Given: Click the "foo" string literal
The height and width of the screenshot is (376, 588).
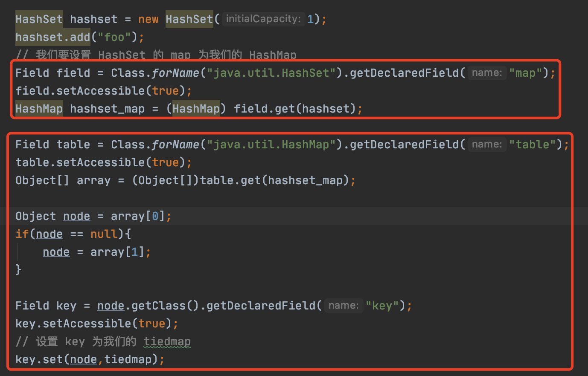Looking at the screenshot, I should [114, 37].
